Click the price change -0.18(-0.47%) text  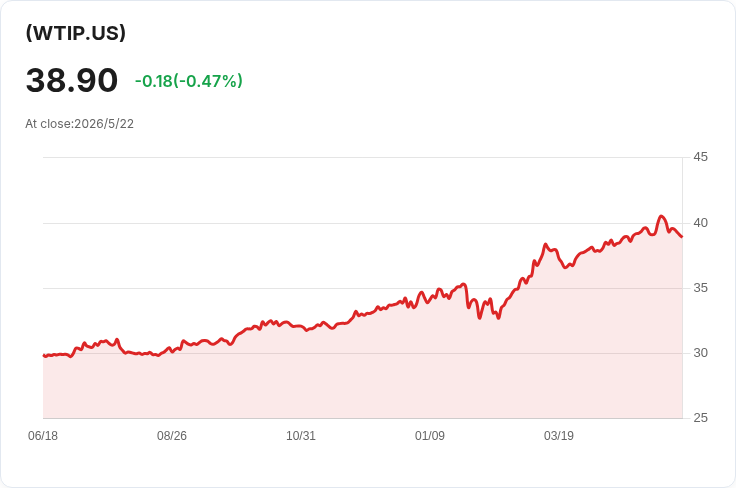(189, 81)
